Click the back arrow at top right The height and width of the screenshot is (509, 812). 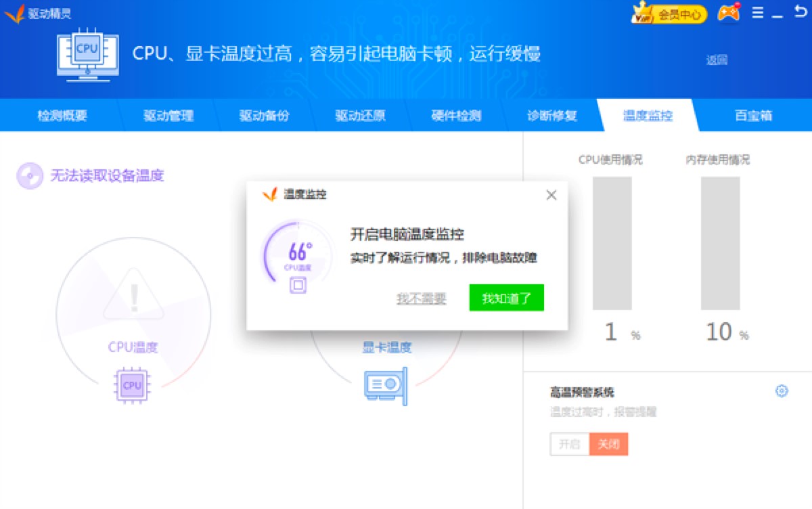click(802, 12)
